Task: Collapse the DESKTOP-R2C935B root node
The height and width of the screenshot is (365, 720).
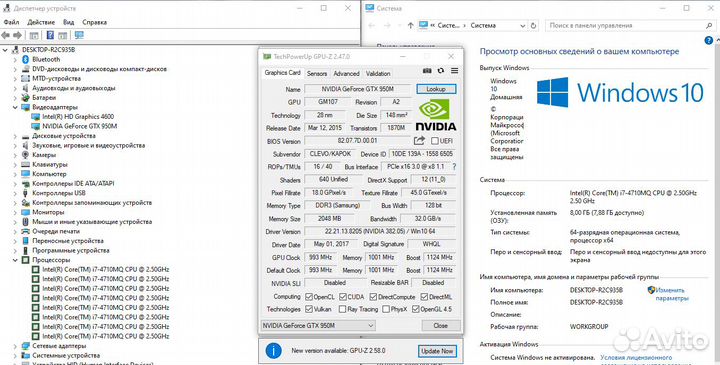Action: [x=5, y=50]
